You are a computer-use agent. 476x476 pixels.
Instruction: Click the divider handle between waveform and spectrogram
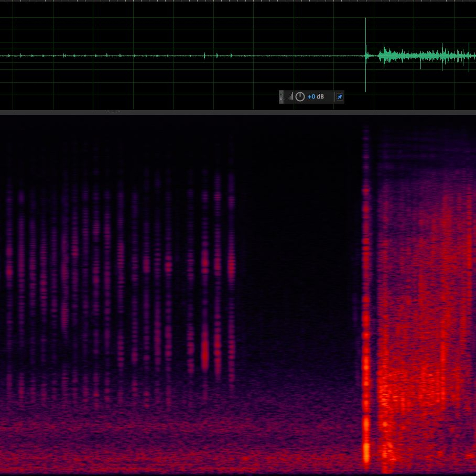(x=114, y=112)
